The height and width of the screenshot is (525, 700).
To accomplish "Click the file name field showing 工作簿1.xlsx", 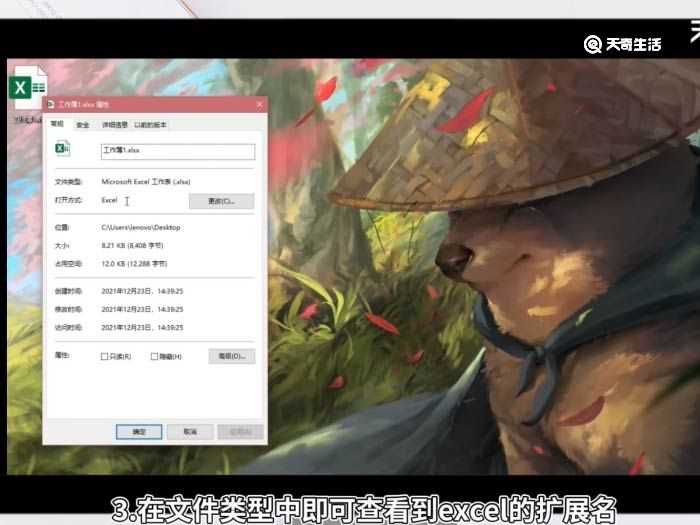I will pyautogui.click(x=178, y=151).
